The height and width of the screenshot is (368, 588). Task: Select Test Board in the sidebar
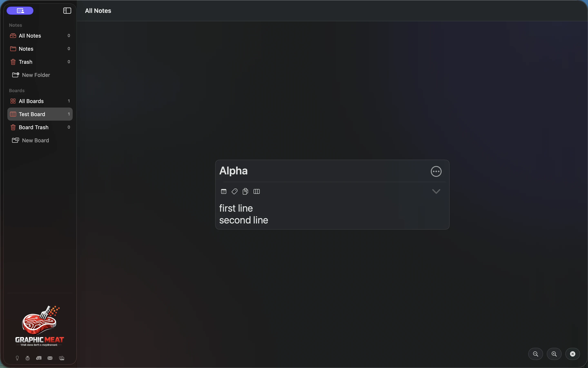pyautogui.click(x=40, y=114)
